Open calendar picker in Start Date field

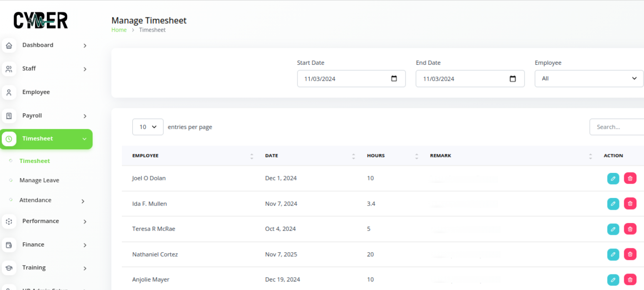click(x=394, y=79)
